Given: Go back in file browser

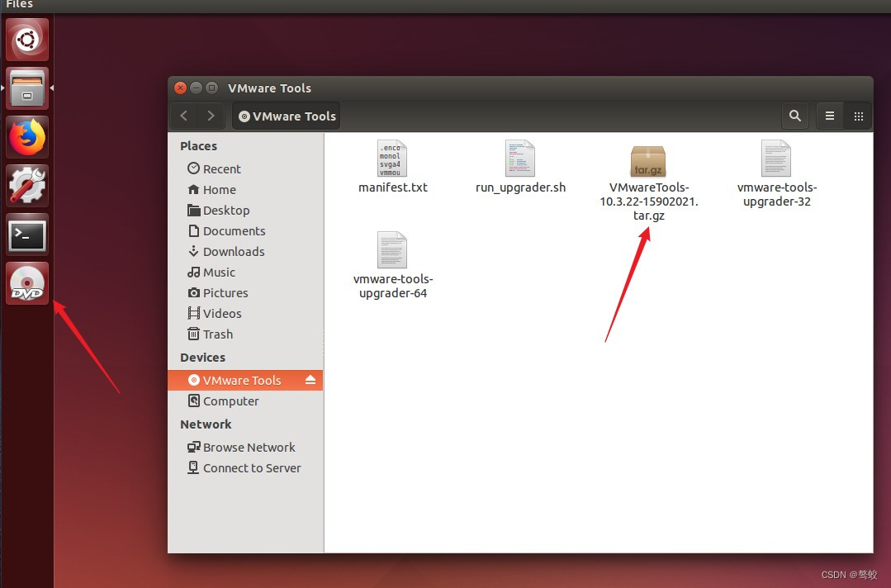Looking at the screenshot, I should 183,116.
